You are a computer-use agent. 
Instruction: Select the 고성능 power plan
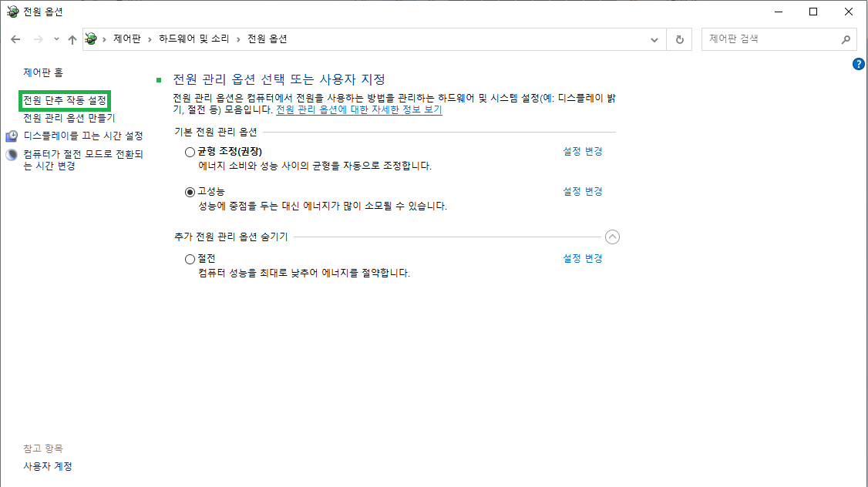[190, 191]
